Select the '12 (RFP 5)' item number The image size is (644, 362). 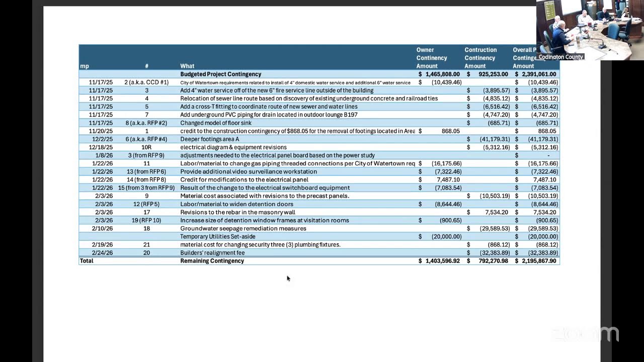146,204
